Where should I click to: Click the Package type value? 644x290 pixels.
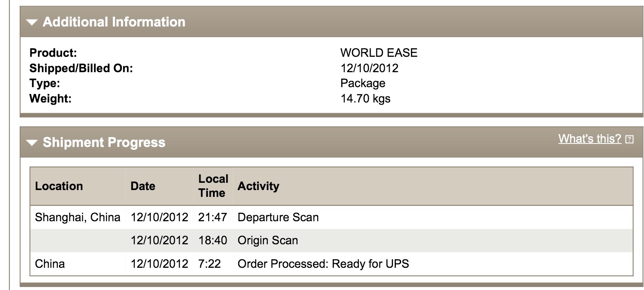(x=363, y=83)
